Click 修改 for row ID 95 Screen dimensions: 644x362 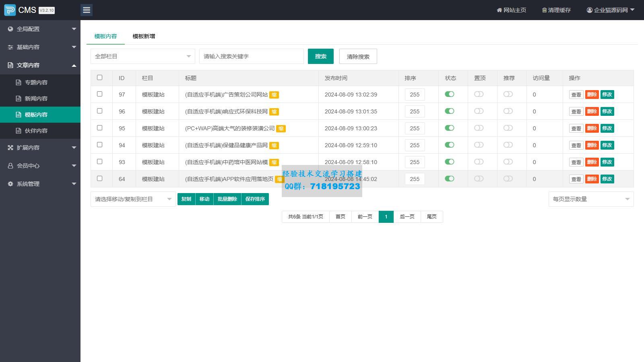607,128
